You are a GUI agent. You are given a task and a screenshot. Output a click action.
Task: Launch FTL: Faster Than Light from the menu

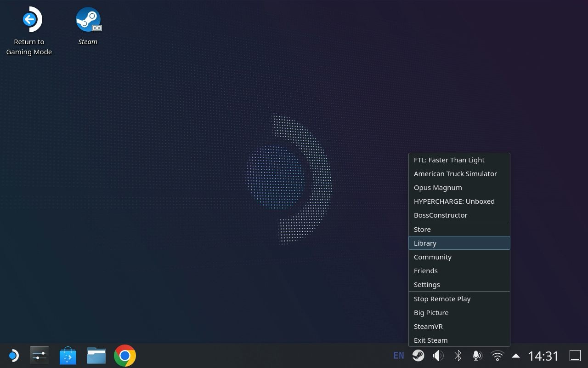[x=459, y=160]
